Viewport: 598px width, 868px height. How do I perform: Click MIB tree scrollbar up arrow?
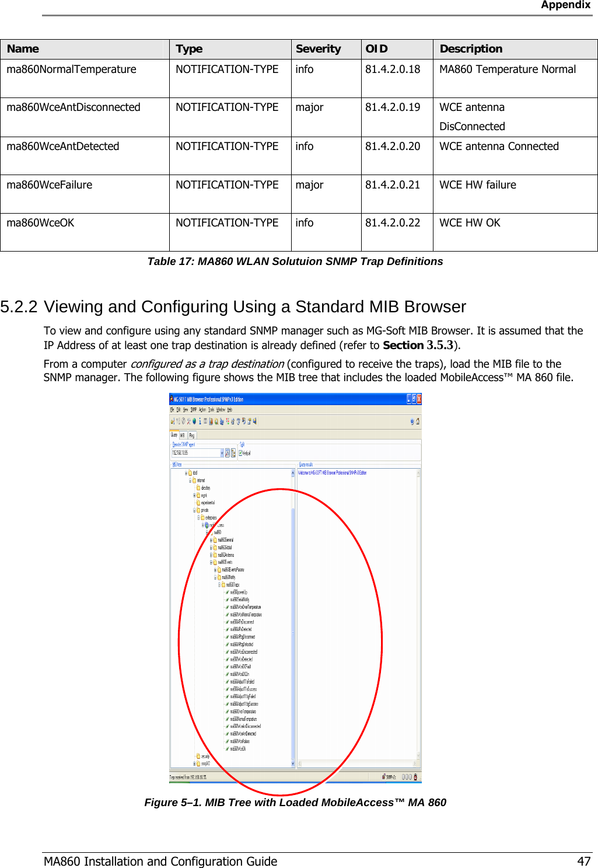[x=293, y=473]
